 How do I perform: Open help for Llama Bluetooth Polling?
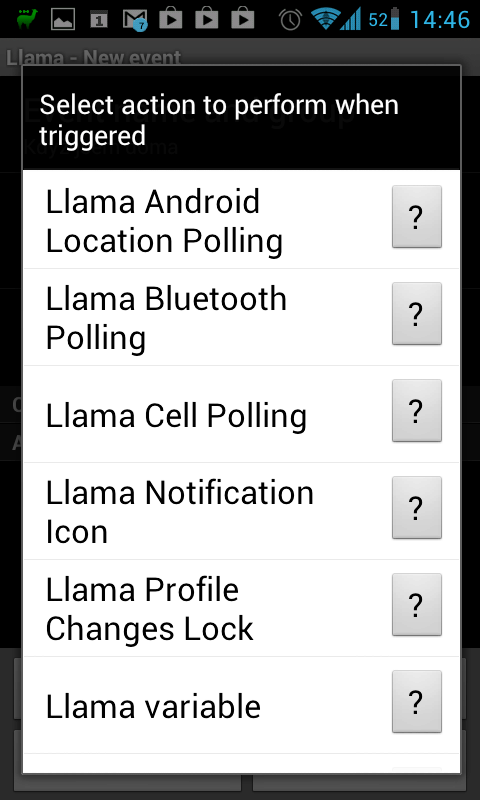(416, 314)
